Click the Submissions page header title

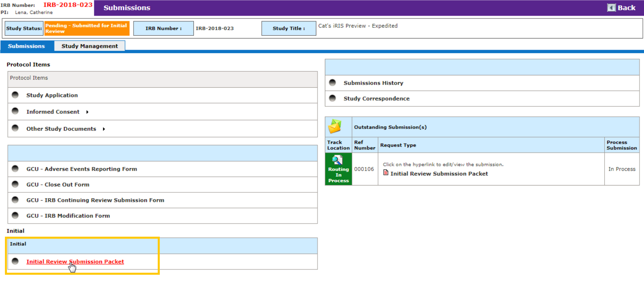pyautogui.click(x=127, y=8)
